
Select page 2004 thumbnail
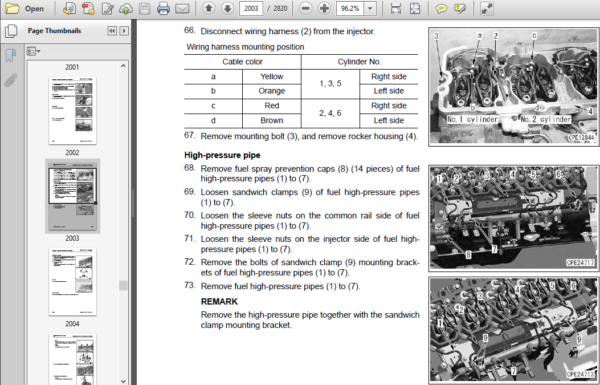(72, 282)
